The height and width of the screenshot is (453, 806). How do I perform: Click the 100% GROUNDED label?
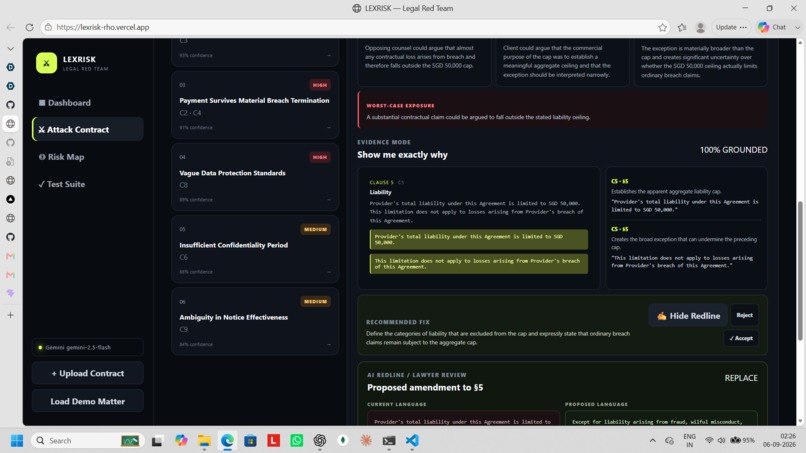[x=734, y=150]
